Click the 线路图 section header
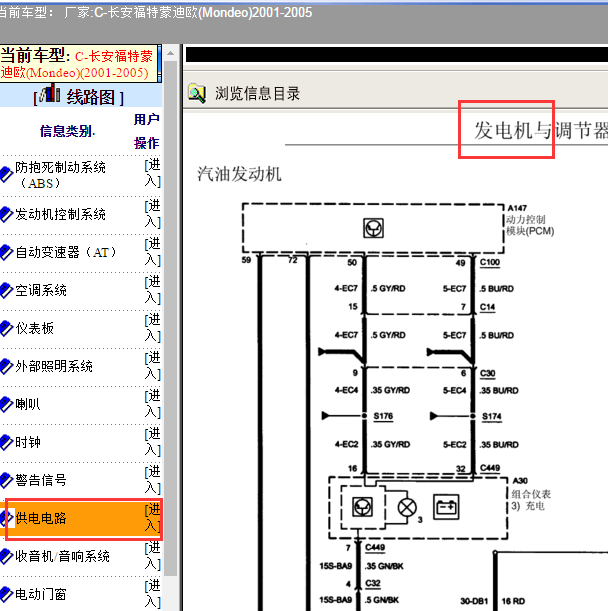 click(x=81, y=96)
